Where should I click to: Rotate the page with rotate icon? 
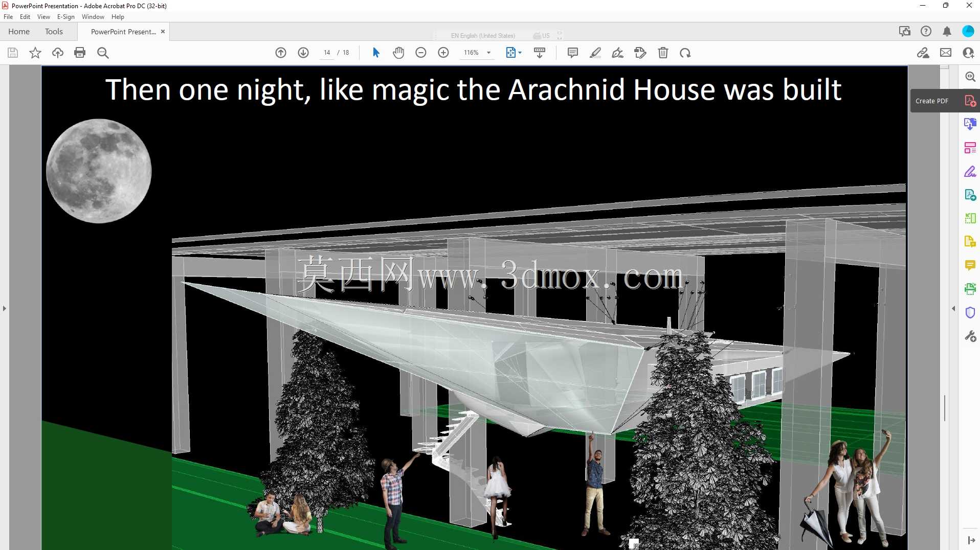685,53
